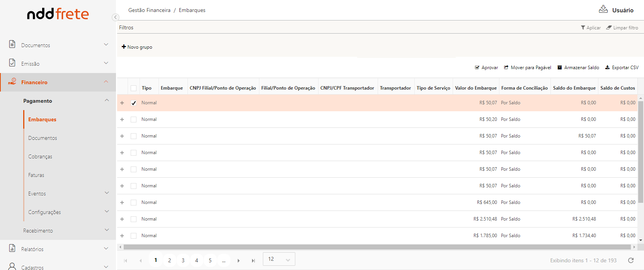Open the items-per-page dropdown showing 12
The width and height of the screenshot is (644, 270).
point(279,259)
